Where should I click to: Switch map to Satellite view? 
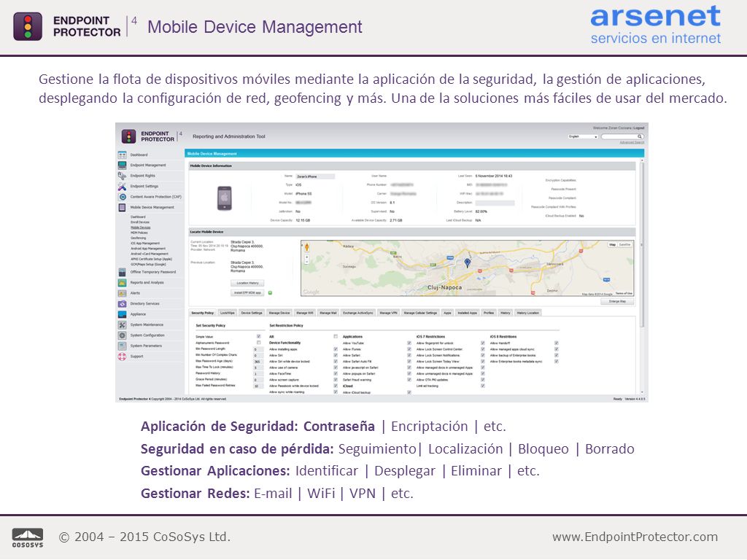click(x=624, y=245)
